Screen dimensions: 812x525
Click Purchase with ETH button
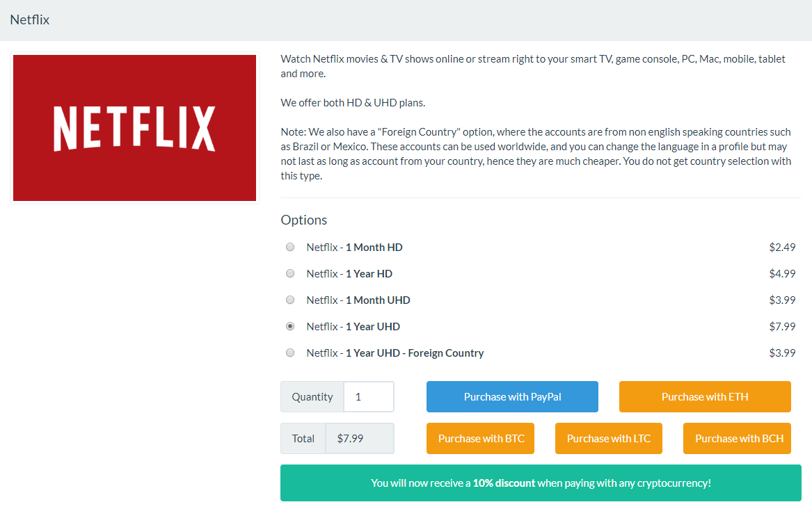(x=705, y=396)
